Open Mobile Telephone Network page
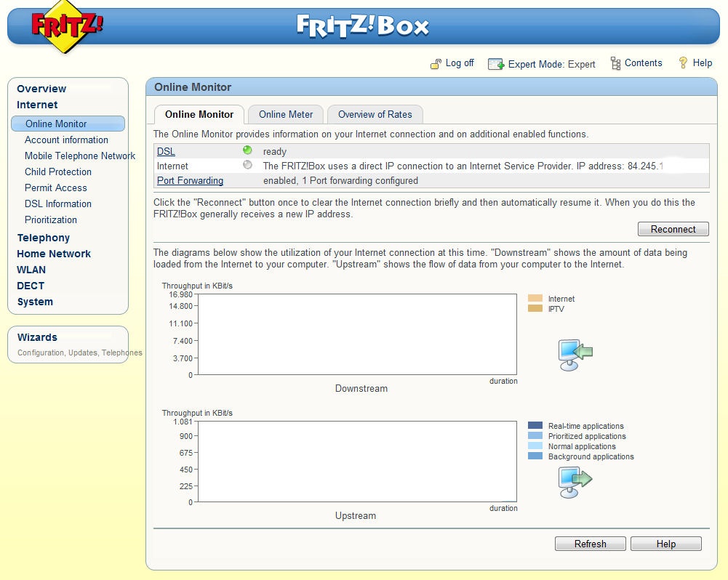The height and width of the screenshot is (580, 728). coord(80,156)
